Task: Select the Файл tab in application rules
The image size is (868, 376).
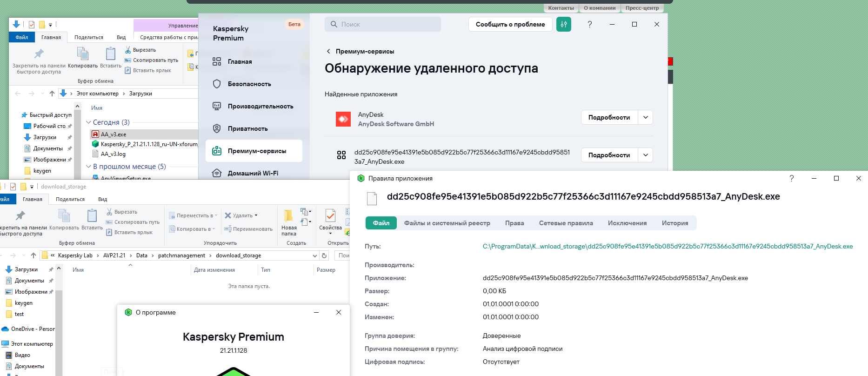Action: tap(381, 223)
